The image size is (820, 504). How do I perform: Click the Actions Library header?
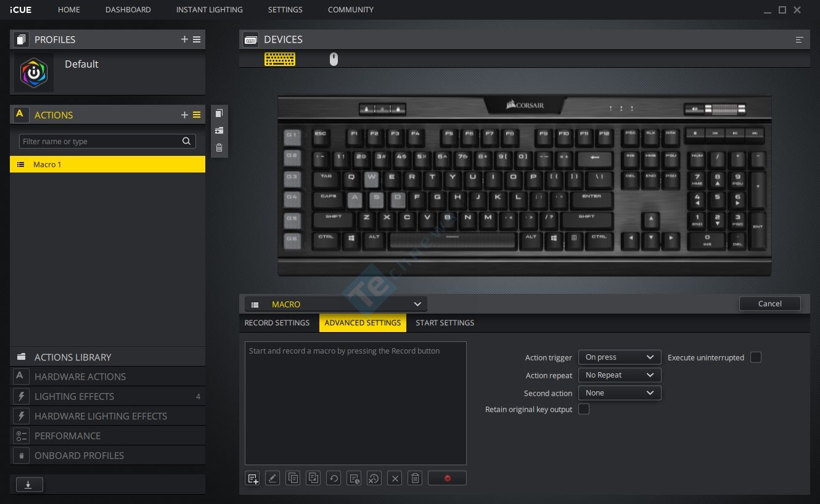107,357
